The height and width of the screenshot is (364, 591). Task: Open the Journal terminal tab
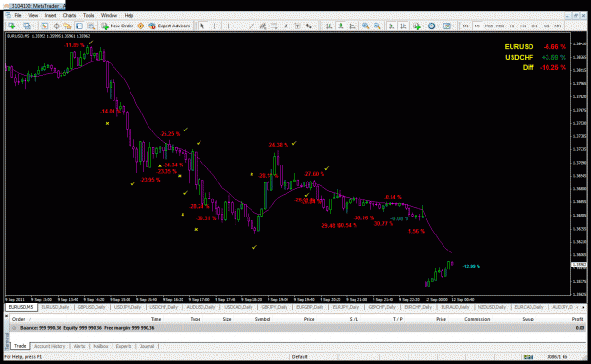(147, 346)
